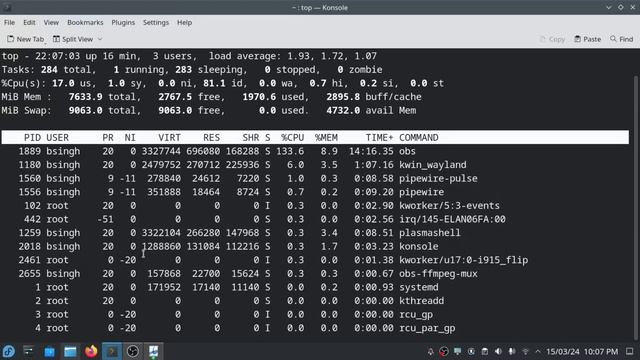Click the %MEM column header
The height and width of the screenshot is (360, 640).
326,138
